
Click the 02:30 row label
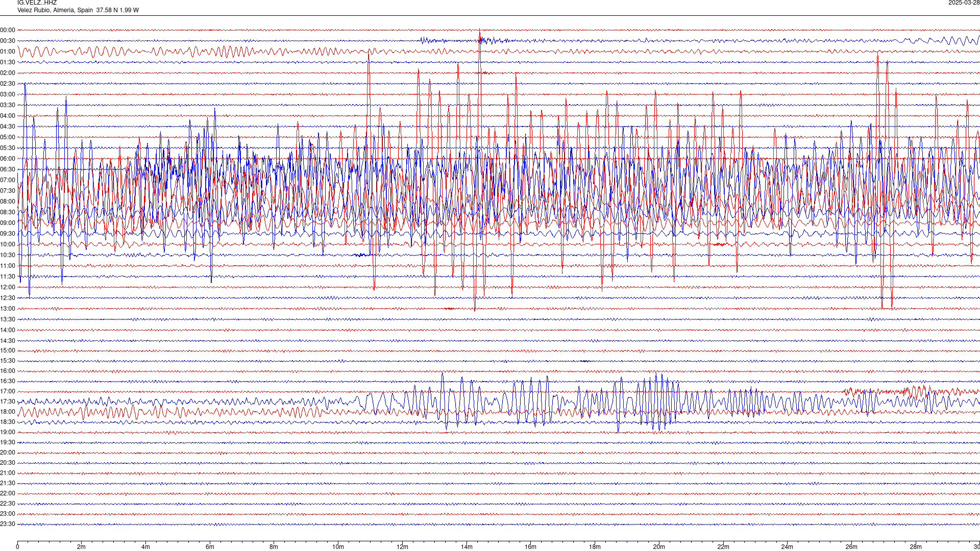(8, 84)
